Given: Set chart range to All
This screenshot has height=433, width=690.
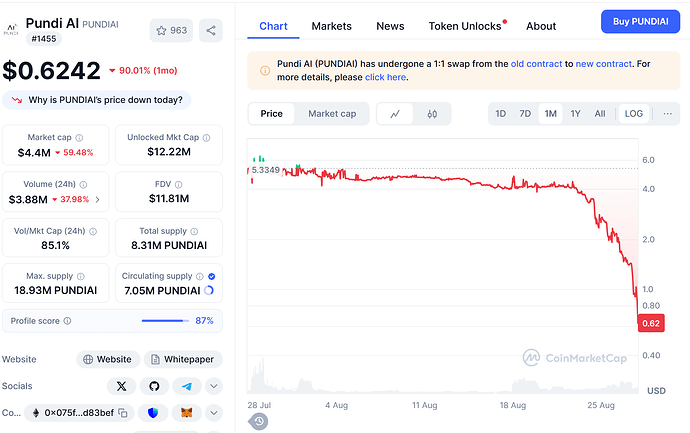Looking at the screenshot, I should click(x=600, y=114).
